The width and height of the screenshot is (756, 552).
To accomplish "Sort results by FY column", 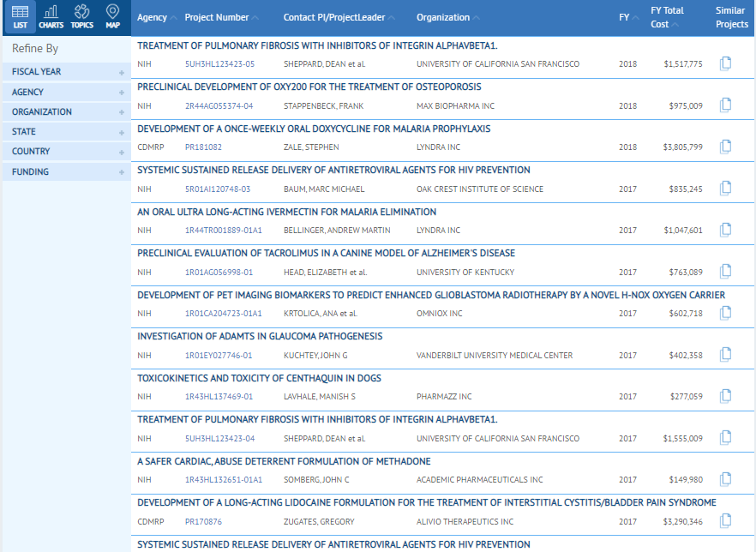I will coord(629,17).
